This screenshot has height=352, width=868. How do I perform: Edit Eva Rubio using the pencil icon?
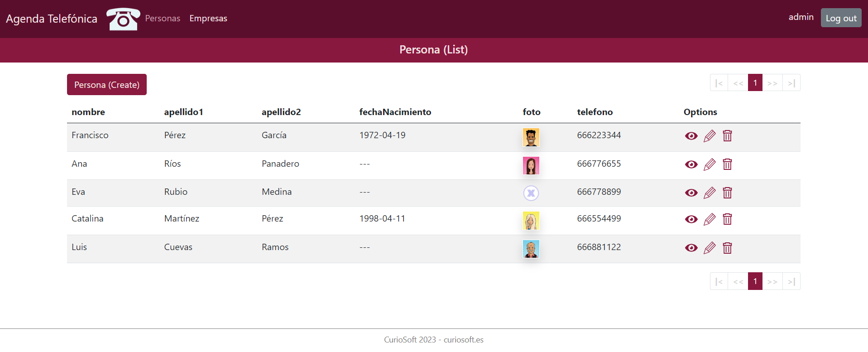click(x=710, y=193)
